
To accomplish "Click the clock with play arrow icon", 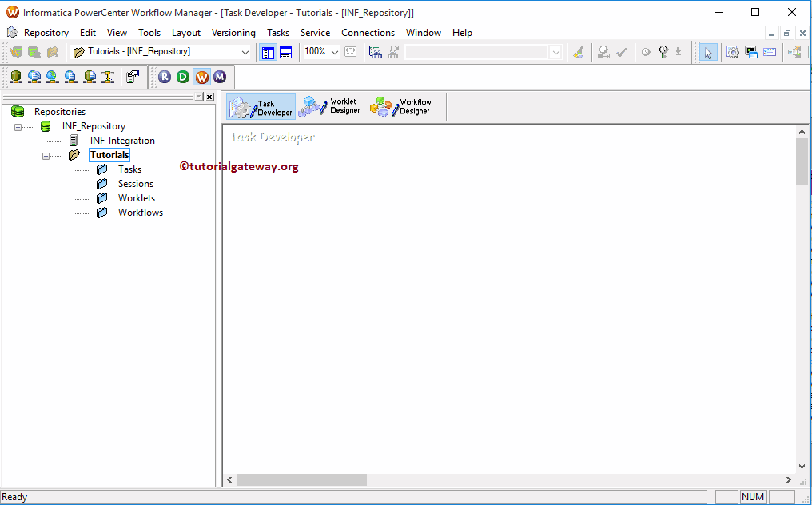I will pos(664,52).
